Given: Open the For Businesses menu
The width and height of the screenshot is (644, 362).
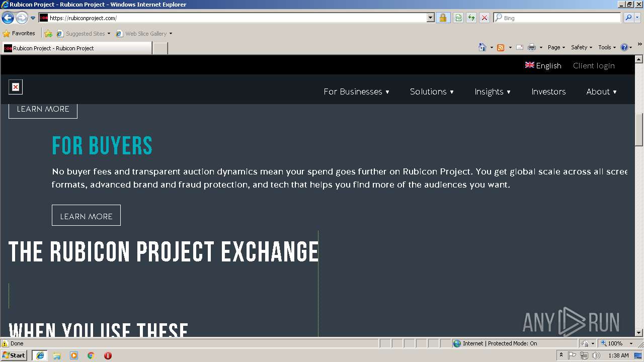Looking at the screenshot, I should [356, 92].
